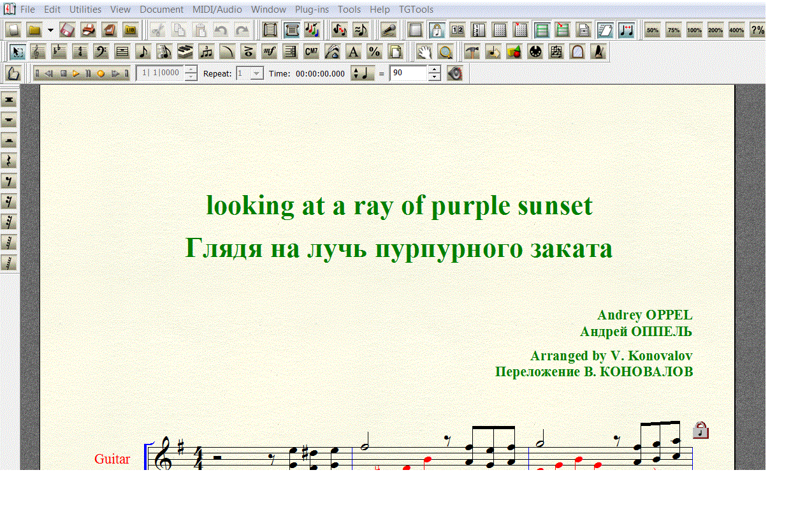
Task: Toggle the multicolored notes layer icon
Action: [x=313, y=30]
